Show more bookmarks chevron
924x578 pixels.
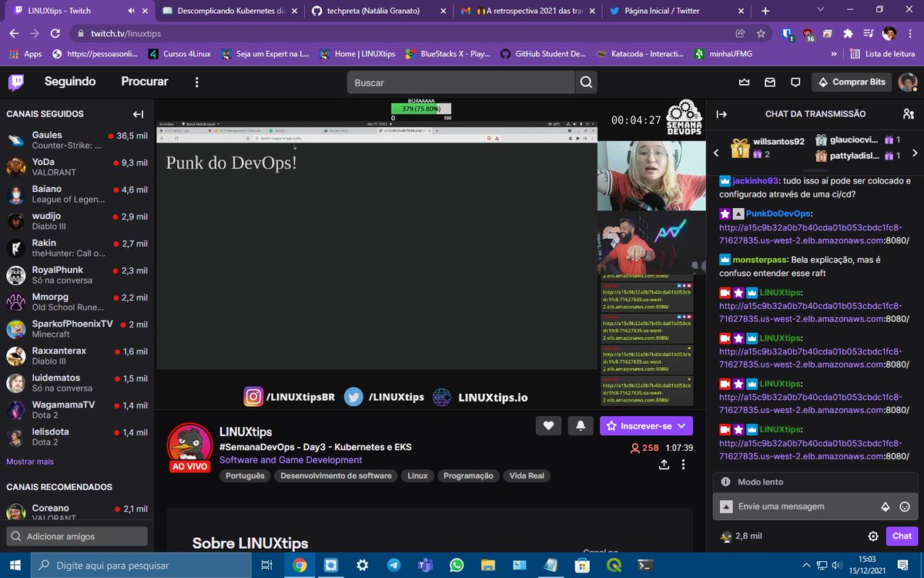tap(834, 54)
